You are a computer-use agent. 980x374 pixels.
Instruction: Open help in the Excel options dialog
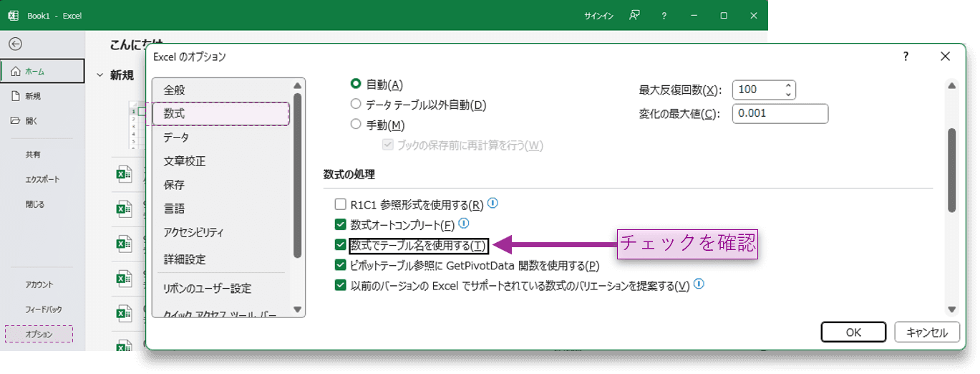906,56
